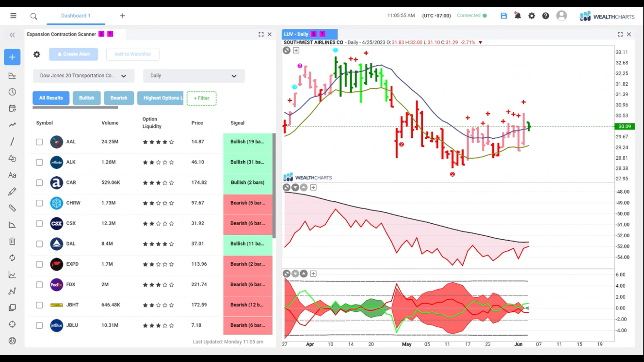Check the CHRW row checkbox
The image size is (644, 362).
pos(39,203)
